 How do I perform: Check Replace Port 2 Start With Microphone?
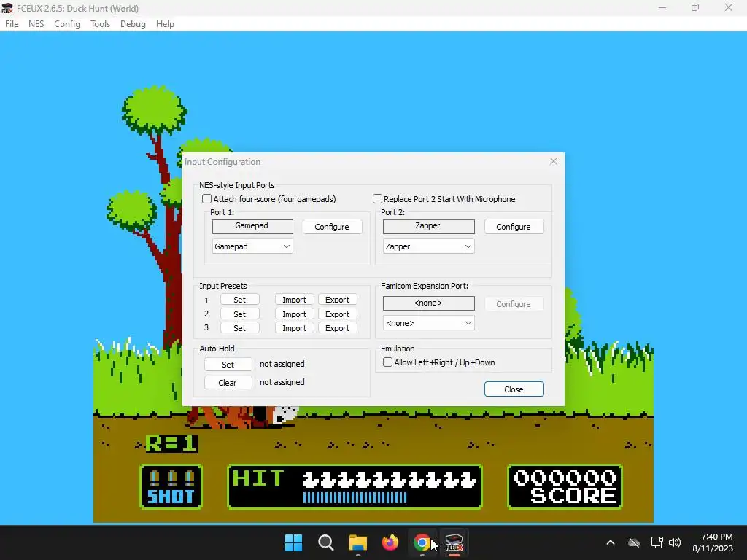click(x=377, y=198)
